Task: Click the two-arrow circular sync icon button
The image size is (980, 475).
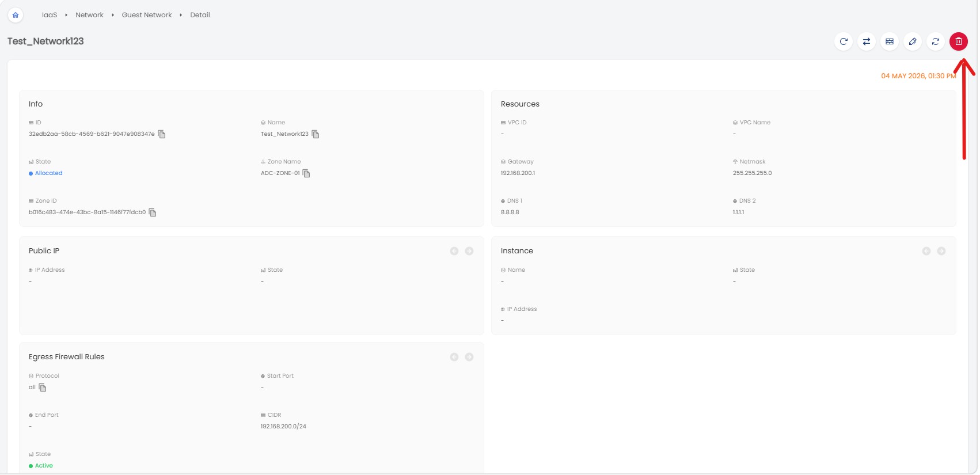Action: 936,41
